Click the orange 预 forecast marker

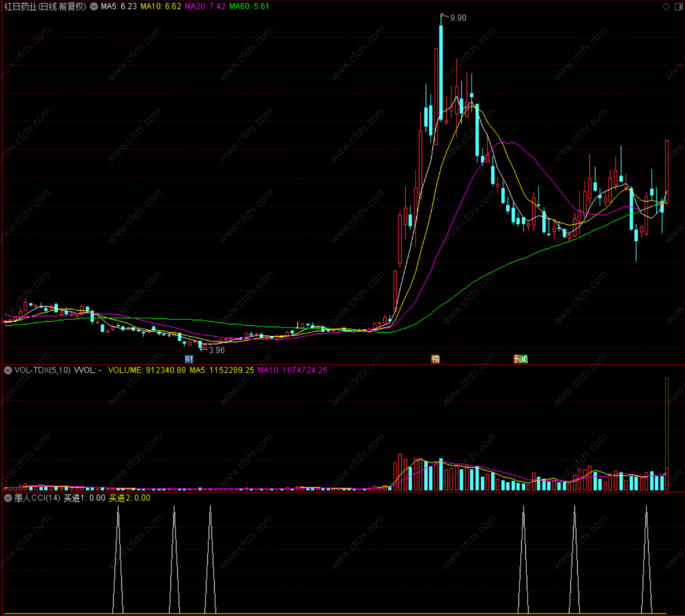(x=517, y=359)
